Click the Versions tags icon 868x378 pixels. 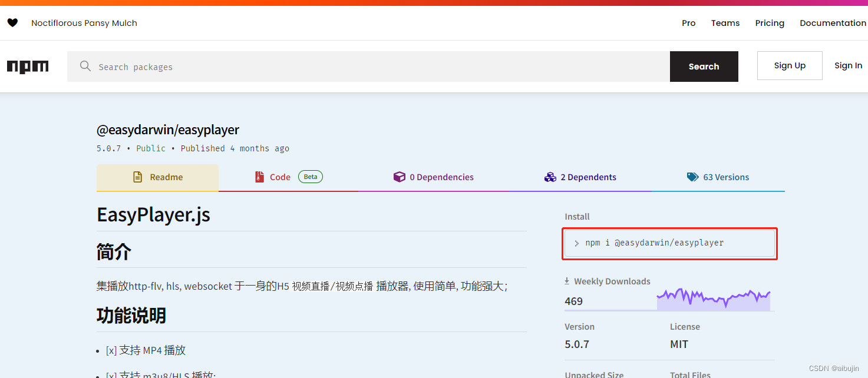coord(693,177)
